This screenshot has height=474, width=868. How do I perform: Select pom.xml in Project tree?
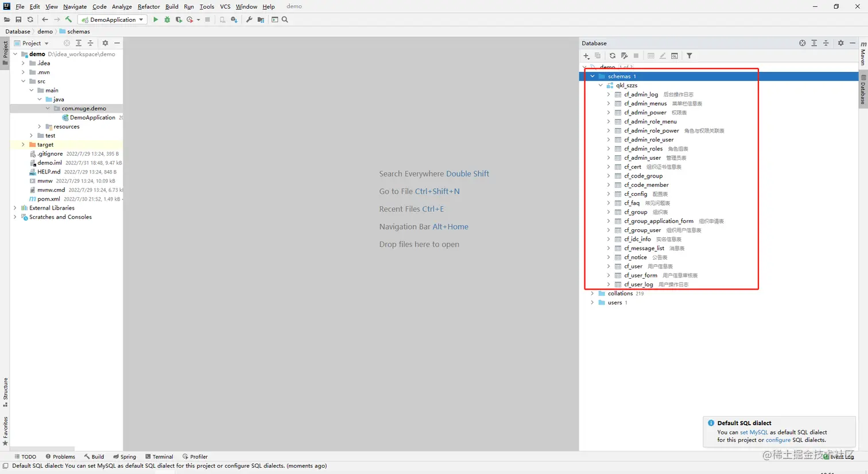(48, 199)
